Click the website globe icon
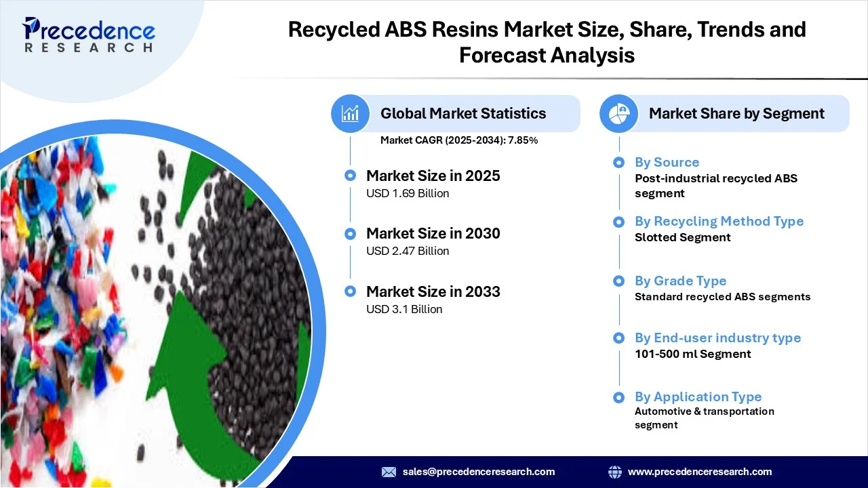The image size is (868, 488). tap(615, 472)
